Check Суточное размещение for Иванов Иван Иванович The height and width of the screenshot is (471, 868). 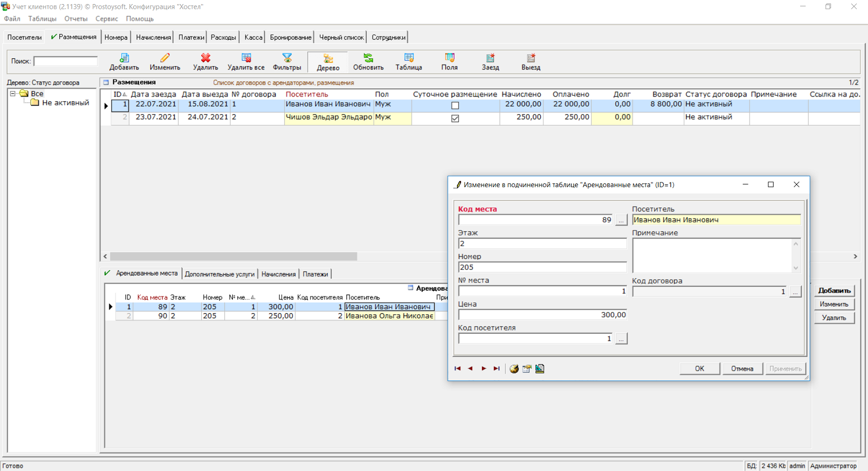[x=455, y=106]
